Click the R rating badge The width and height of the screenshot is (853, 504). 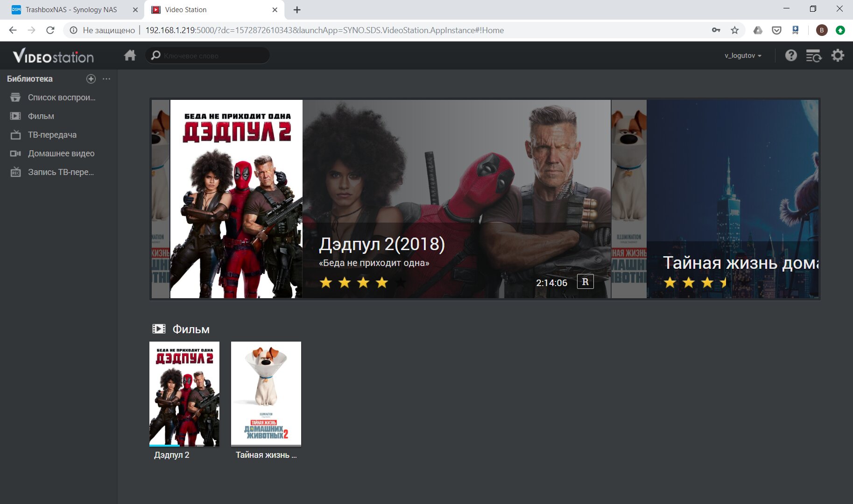585,282
